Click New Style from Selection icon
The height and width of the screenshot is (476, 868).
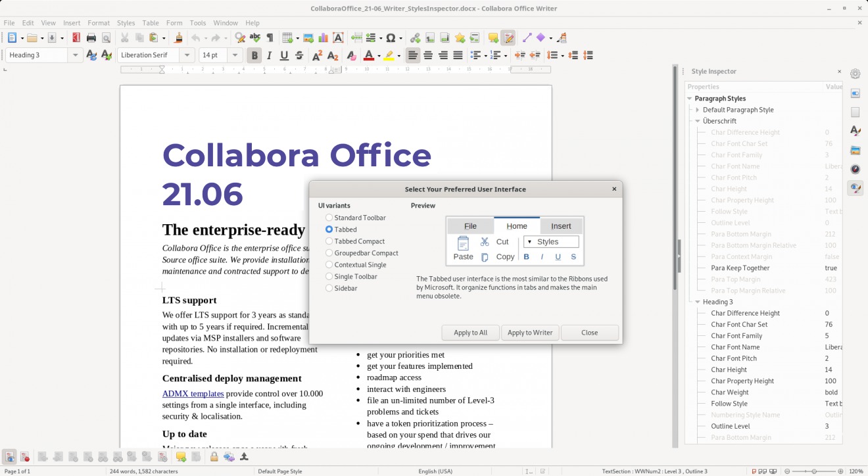pos(107,55)
